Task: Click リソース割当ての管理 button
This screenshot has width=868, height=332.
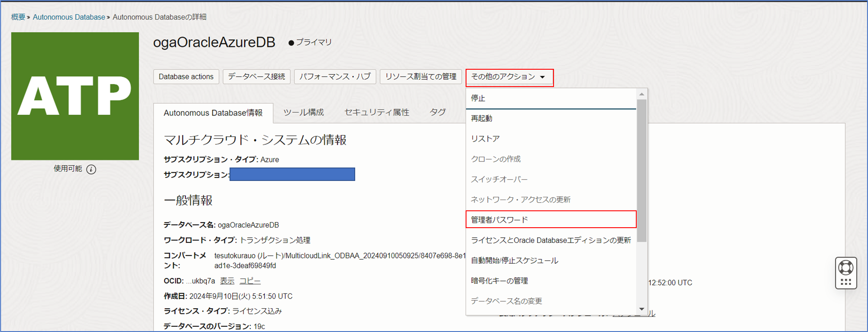Action: [x=421, y=77]
